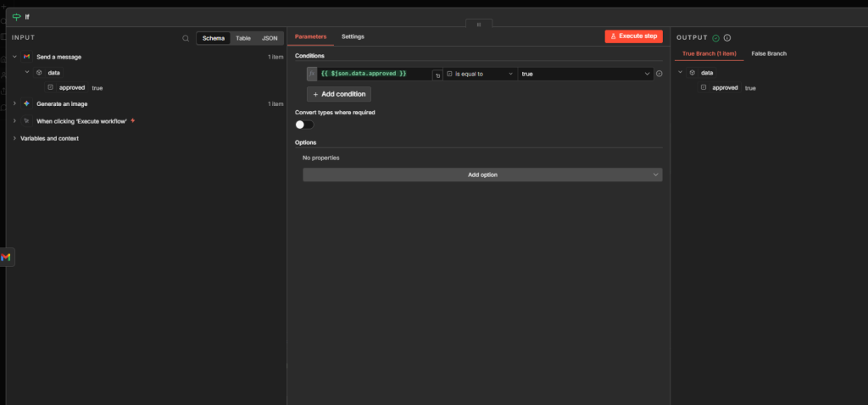Image resolution: width=868 pixels, height=405 pixels.
Task: Switch to the Settings tab
Action: (353, 36)
